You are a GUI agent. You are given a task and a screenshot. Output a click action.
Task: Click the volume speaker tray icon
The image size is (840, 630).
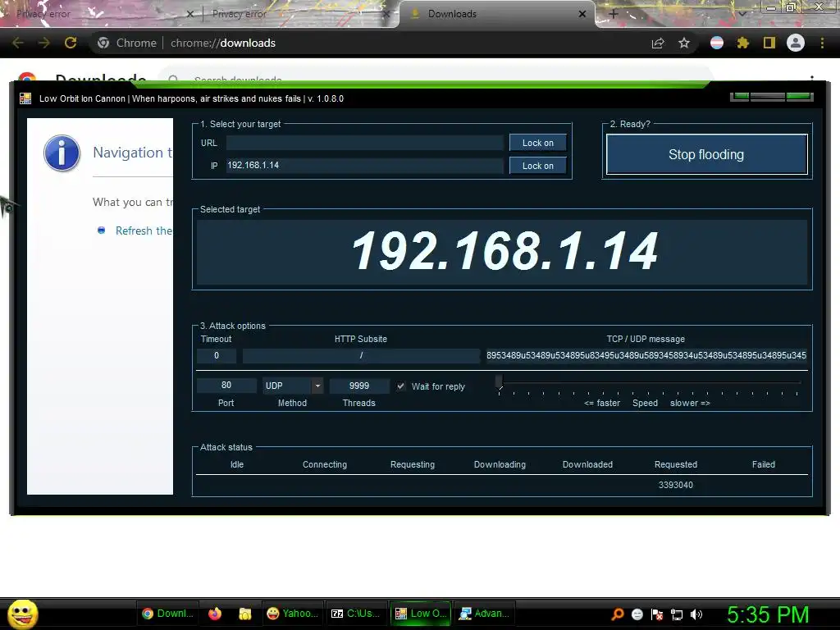point(696,614)
